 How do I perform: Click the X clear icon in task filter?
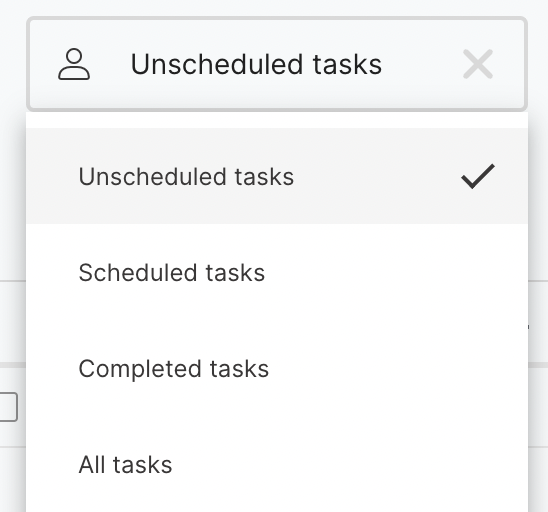click(x=478, y=64)
